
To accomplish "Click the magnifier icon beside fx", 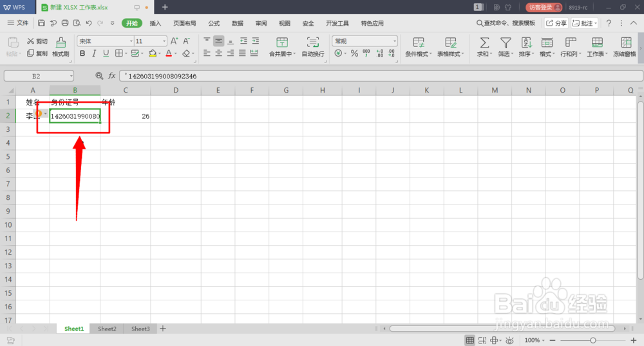I will click(99, 76).
